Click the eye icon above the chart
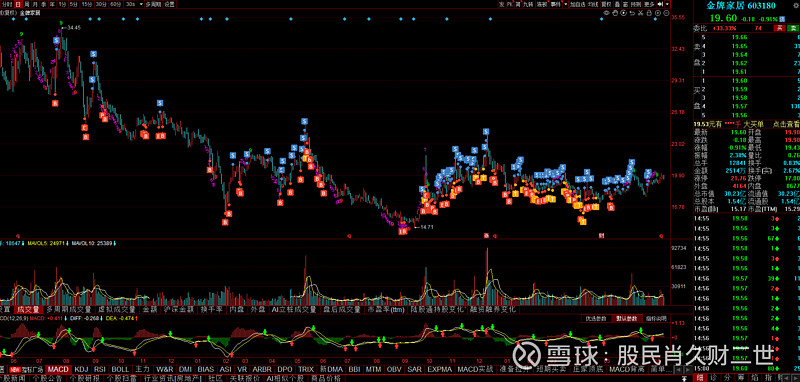The height and width of the screenshot is (382, 800). 607,13
